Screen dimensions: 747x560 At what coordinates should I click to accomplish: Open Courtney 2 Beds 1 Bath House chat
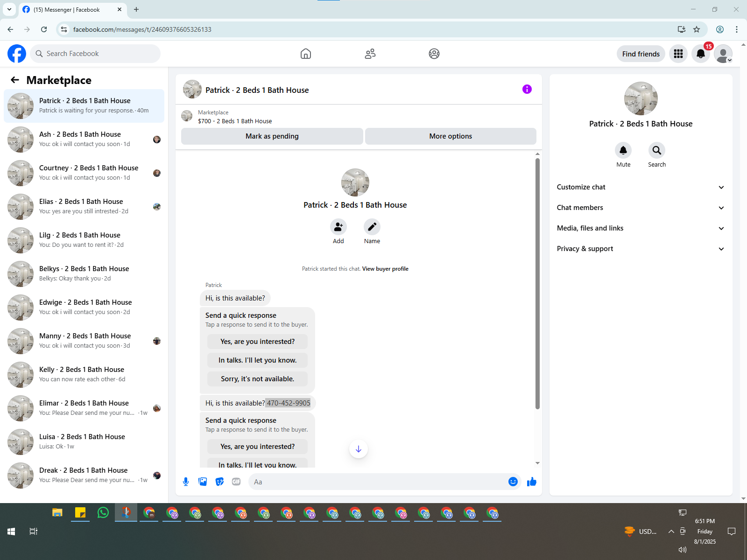point(84,173)
